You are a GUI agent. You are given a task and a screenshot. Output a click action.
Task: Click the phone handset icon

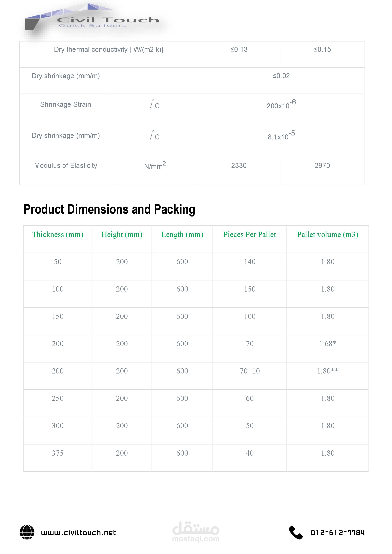(x=296, y=533)
